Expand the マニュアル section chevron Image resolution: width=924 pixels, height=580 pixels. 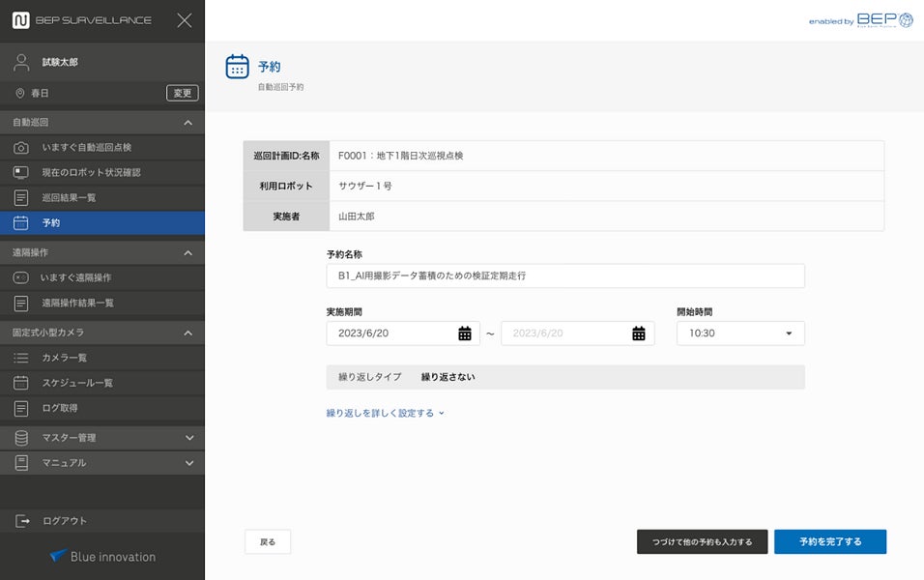tap(189, 463)
